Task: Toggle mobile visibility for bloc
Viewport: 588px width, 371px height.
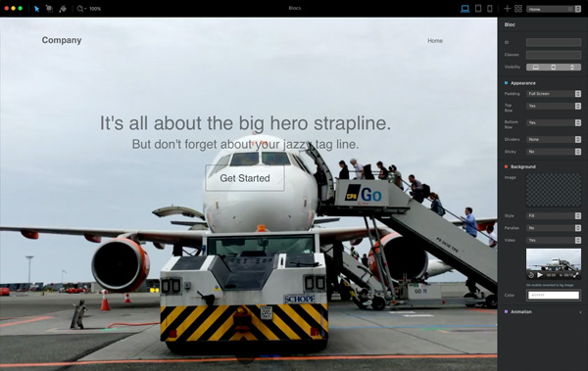Action: pyautogui.click(x=572, y=68)
